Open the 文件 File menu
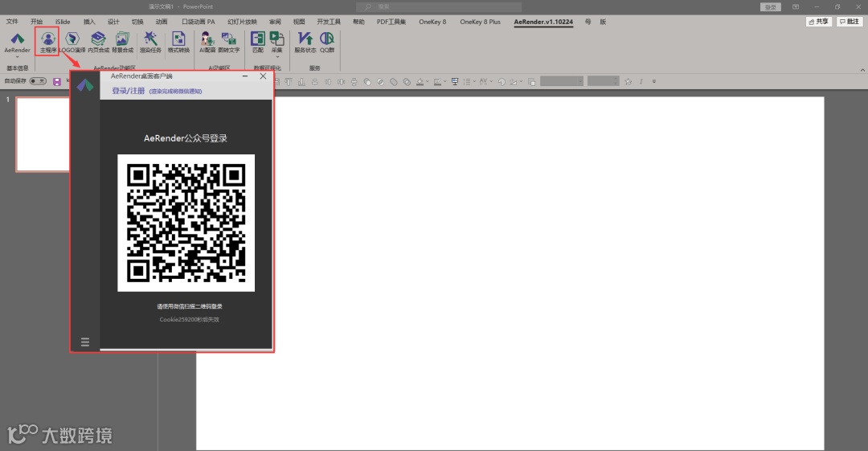 pyautogui.click(x=12, y=22)
